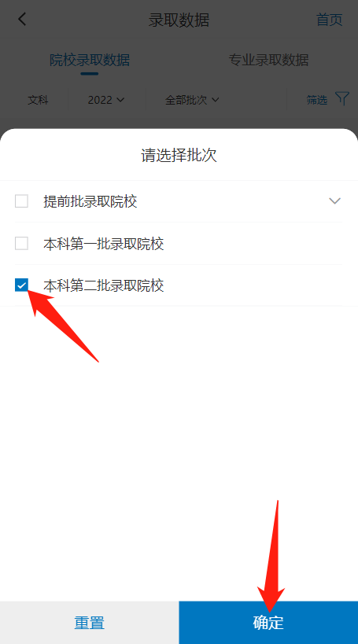
Task: Select the 本科第一批录取院校 row label
Action: coord(104,244)
